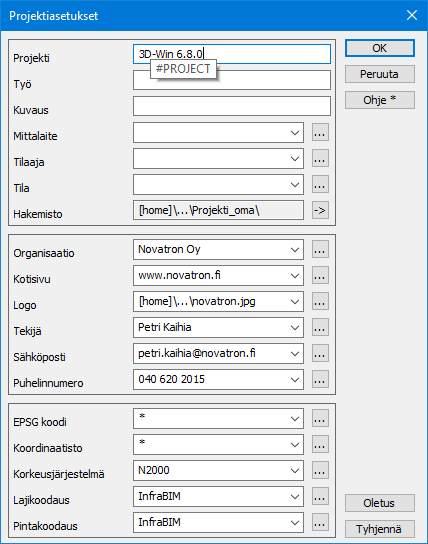Click the Oletus button
428x544 pixels.
pos(379,503)
